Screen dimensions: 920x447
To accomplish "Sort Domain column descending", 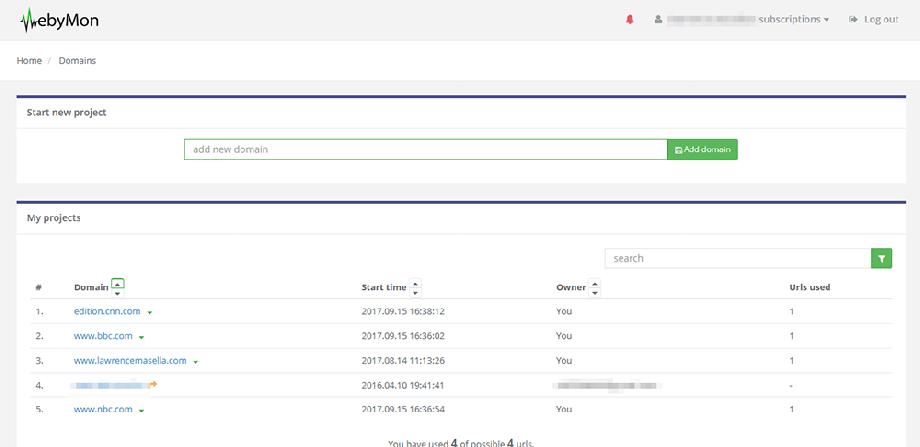I will click(117, 292).
